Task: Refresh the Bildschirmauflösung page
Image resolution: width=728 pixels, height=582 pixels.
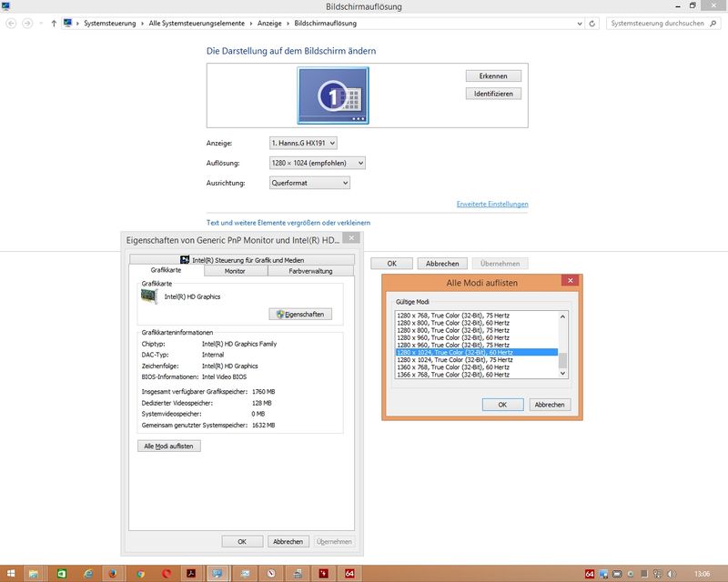Action: tap(592, 24)
